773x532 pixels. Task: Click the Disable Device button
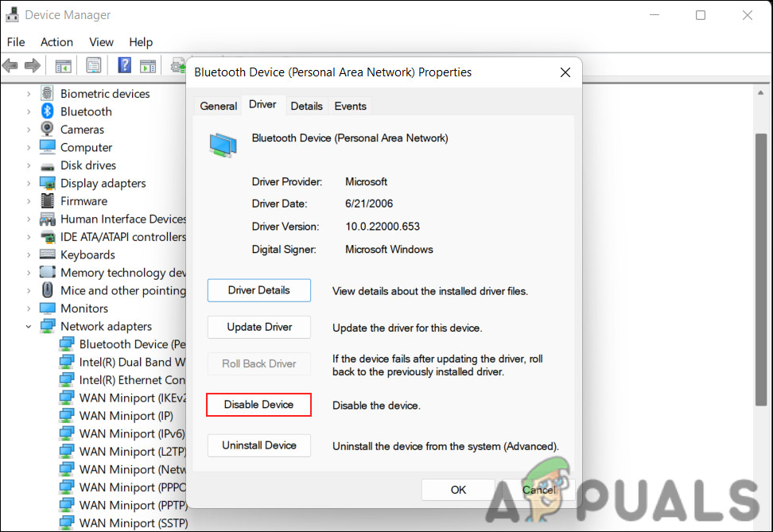pyautogui.click(x=258, y=405)
